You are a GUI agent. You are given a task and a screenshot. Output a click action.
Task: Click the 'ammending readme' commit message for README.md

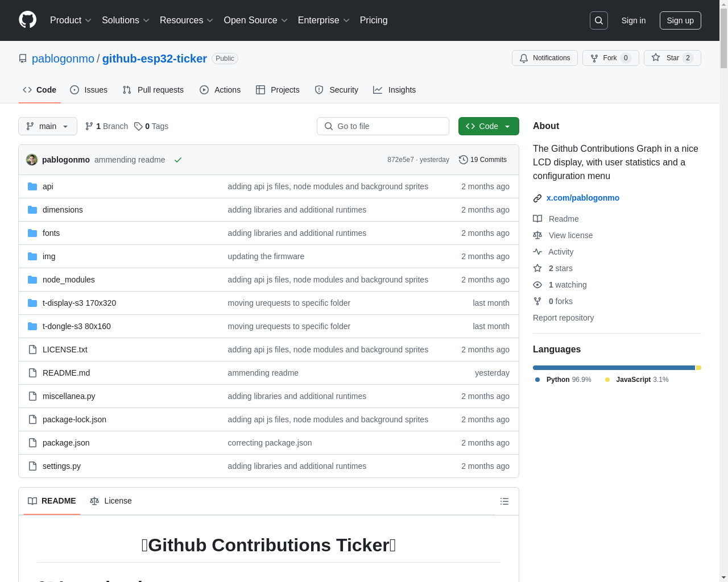pyautogui.click(x=263, y=373)
